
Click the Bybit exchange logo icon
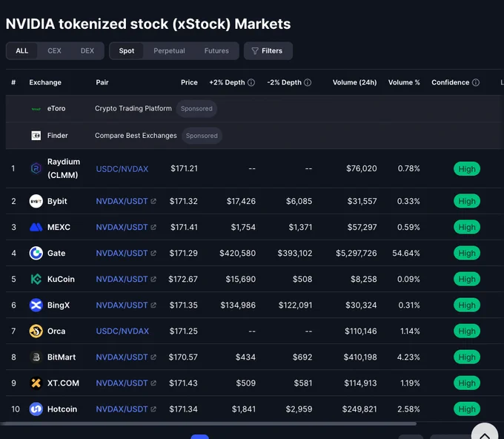point(36,201)
